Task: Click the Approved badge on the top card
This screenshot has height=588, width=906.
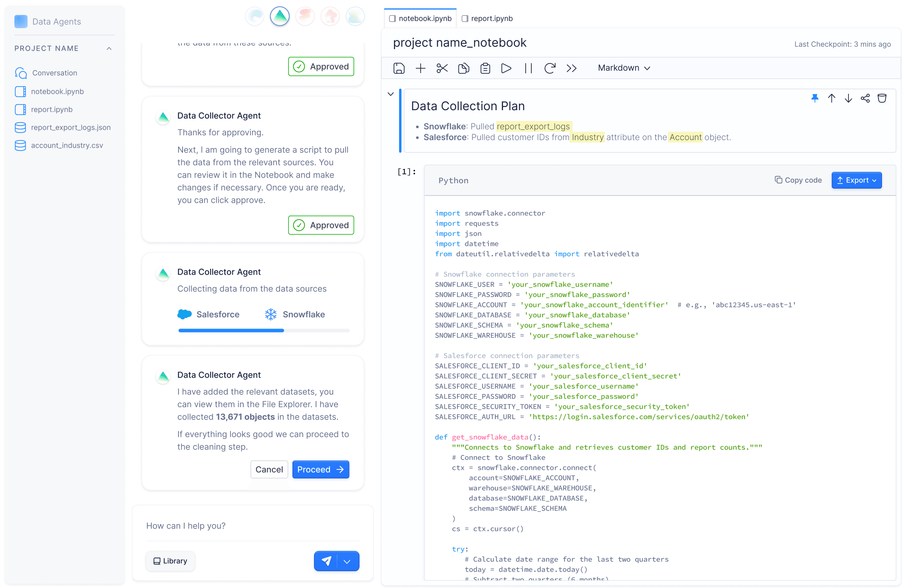Action: (x=321, y=66)
